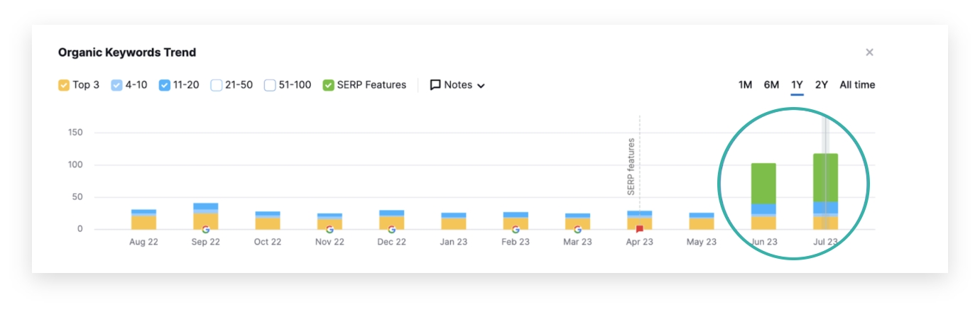Click the "150" y-axis value
Viewport: 980px width, 312px height.
pyautogui.click(x=75, y=133)
